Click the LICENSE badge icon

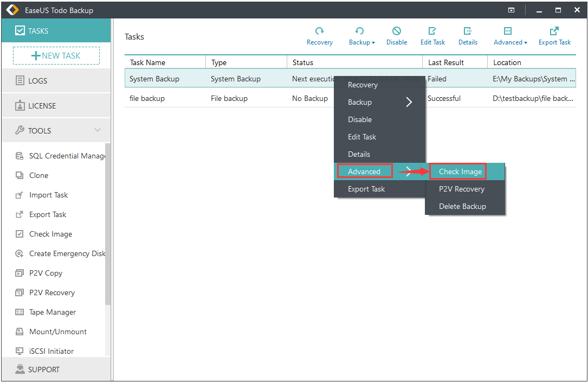coord(20,106)
